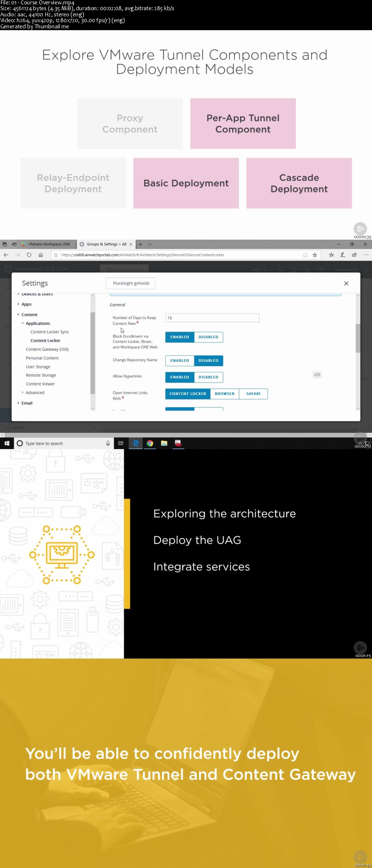
Task: Open Edge Settings and more ellipsis
Action: coord(366,255)
